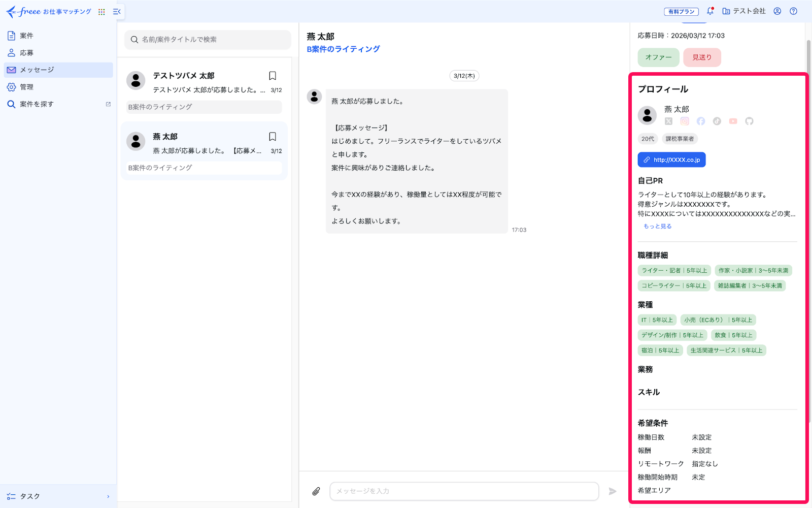
Task: Click the 作家・小説家｜3〜5年未満 tag
Action: pyautogui.click(x=753, y=271)
